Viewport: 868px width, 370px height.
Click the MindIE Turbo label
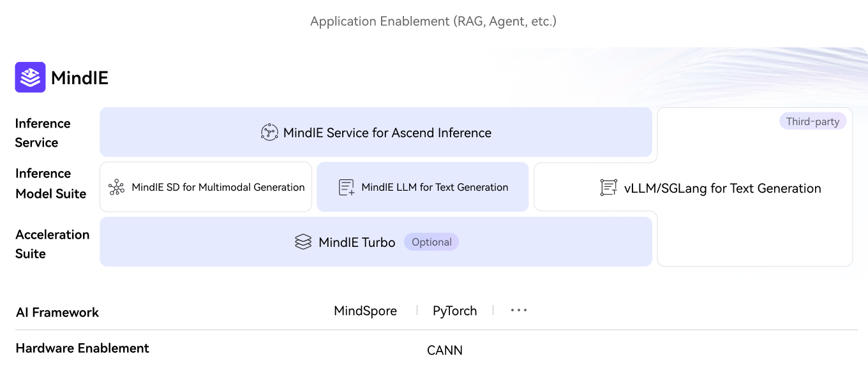click(x=357, y=242)
